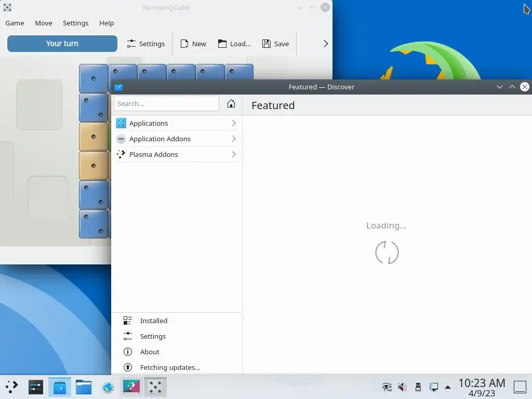
Task: Expand the Application Addons chevron
Action: 234,139
